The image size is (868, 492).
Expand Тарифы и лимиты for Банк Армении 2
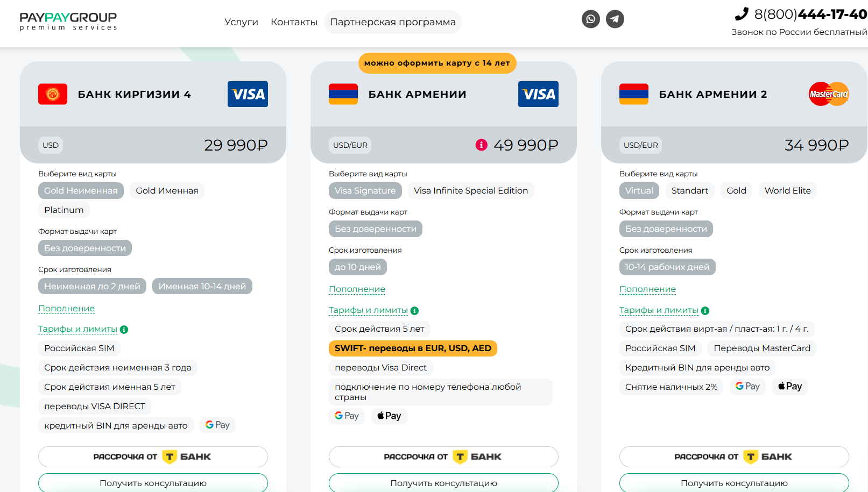point(659,310)
